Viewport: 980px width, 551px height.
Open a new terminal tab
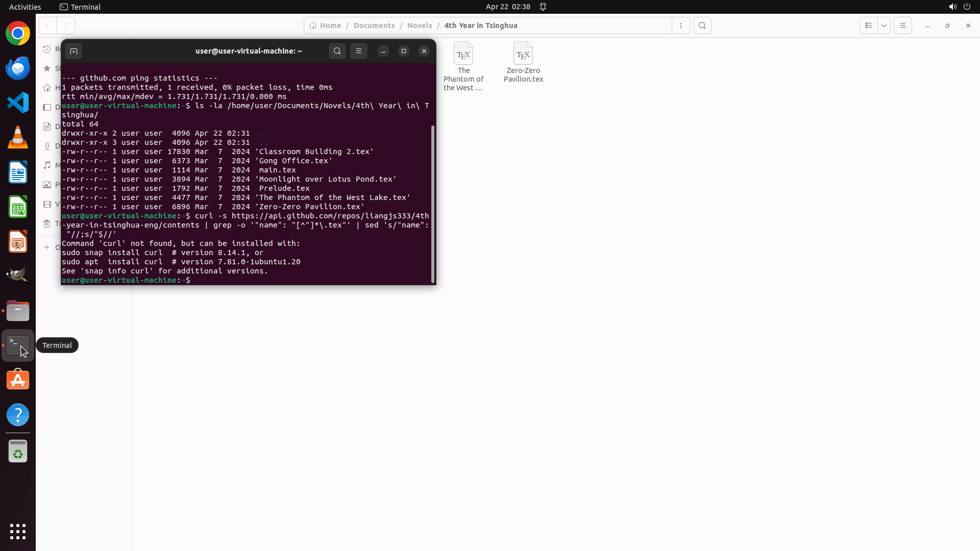[73, 51]
